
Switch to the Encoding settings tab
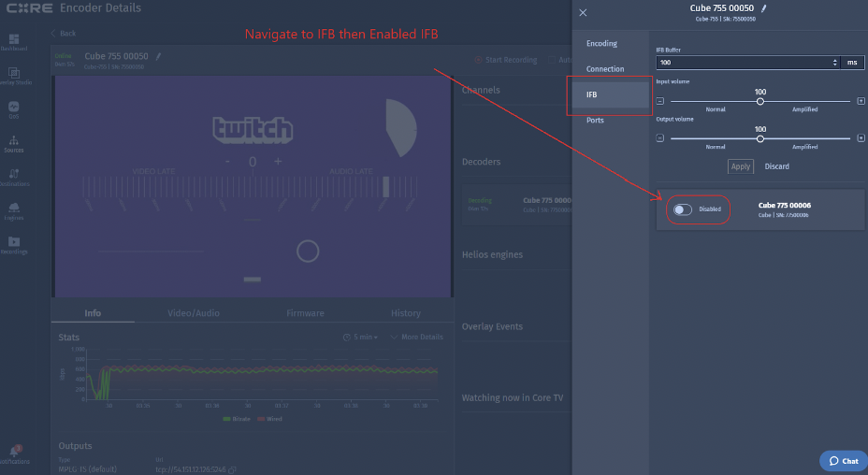[601, 44]
